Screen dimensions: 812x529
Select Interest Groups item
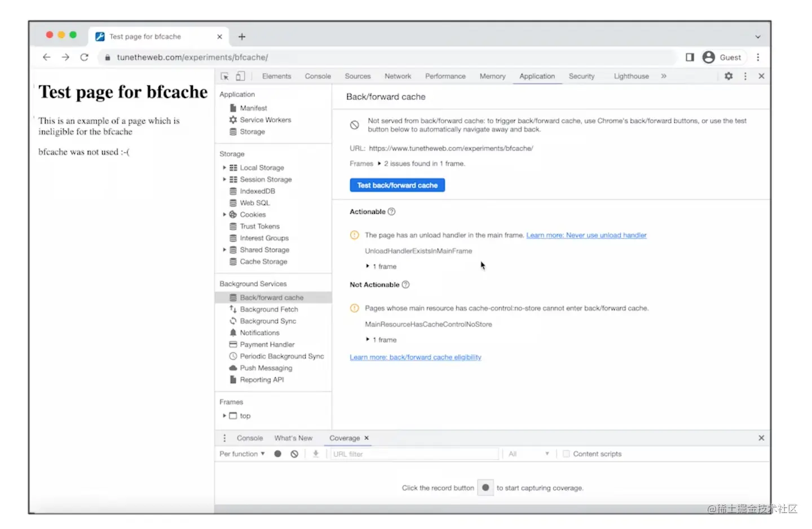pyautogui.click(x=264, y=238)
